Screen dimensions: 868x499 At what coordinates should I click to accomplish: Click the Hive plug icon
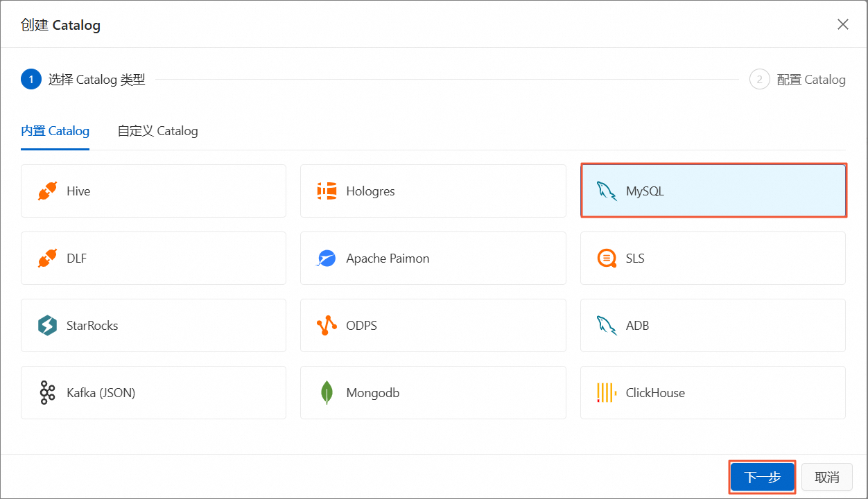[48, 191]
